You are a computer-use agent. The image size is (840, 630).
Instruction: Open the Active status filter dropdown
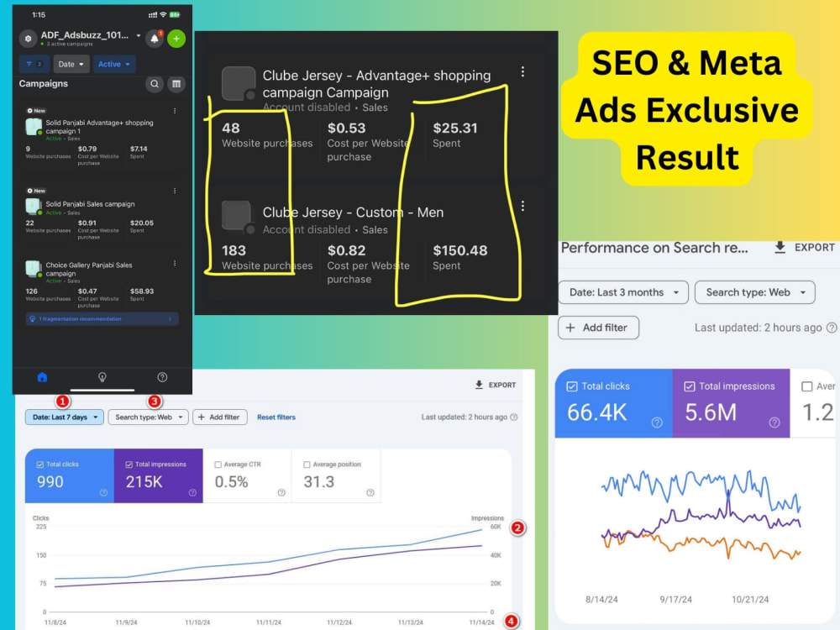coord(114,64)
